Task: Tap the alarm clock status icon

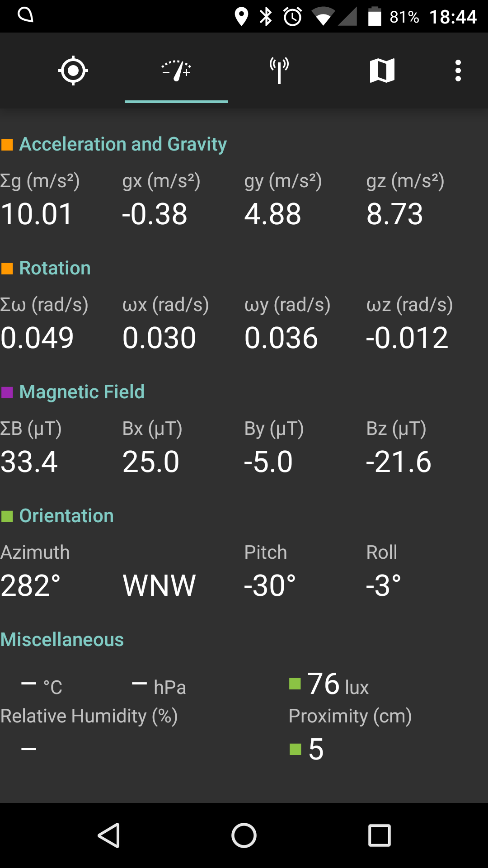Action: pos(292,17)
